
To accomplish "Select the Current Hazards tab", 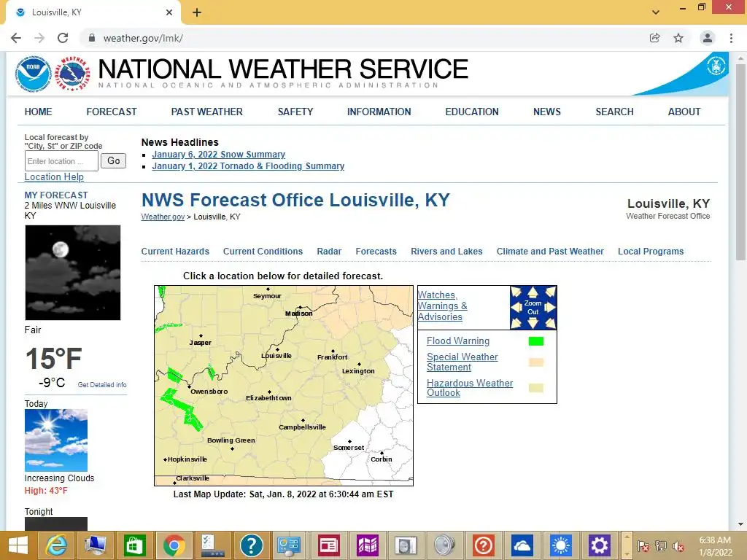I will tap(175, 252).
